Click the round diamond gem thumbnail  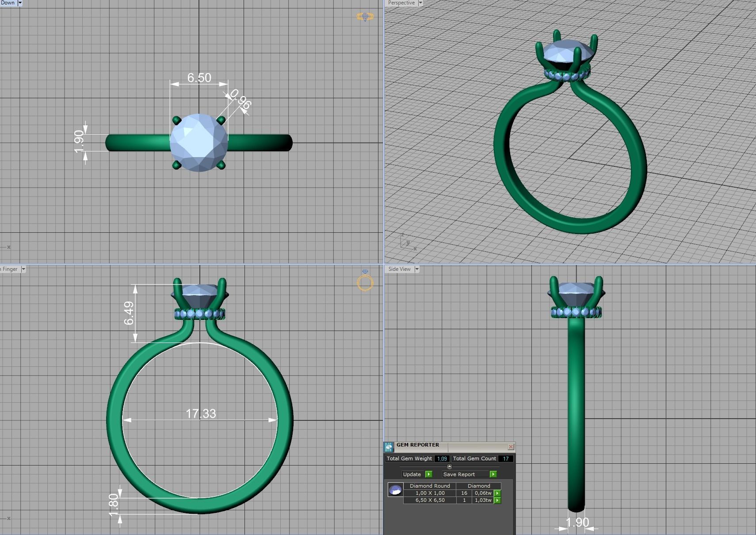tap(395, 489)
